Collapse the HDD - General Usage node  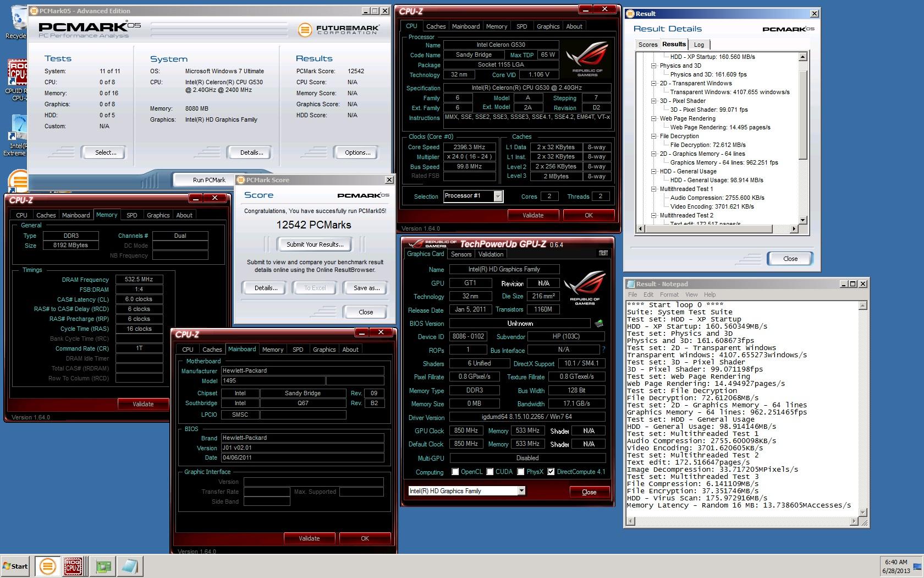654,171
